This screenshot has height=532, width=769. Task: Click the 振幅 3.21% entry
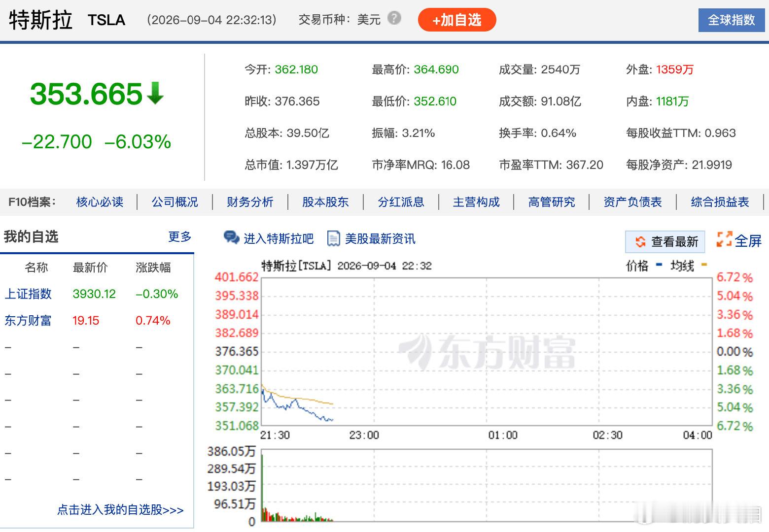pyautogui.click(x=403, y=133)
